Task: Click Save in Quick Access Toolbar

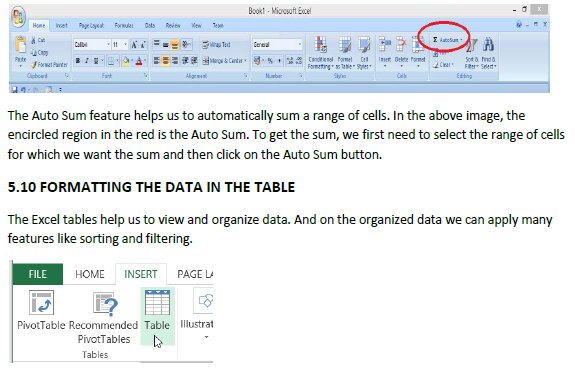Action: [x=14, y=89]
